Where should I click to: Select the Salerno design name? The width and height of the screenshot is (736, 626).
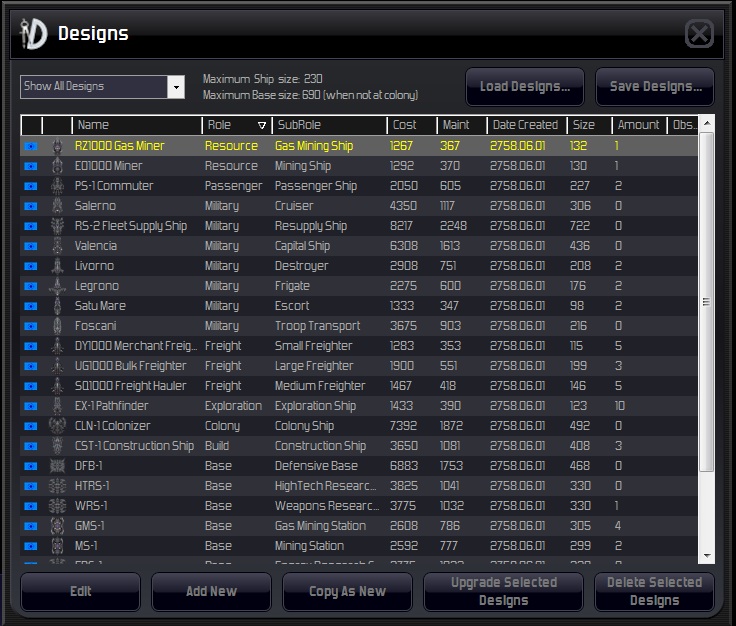click(x=95, y=206)
